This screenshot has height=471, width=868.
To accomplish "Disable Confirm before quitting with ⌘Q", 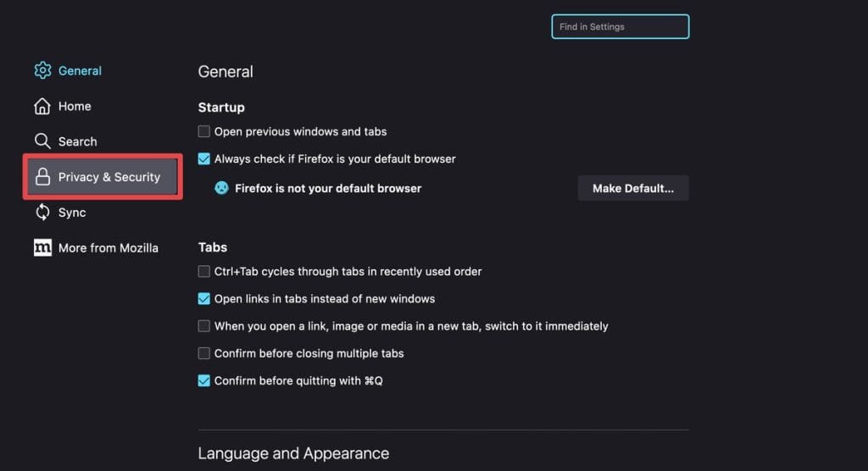I will pos(204,380).
